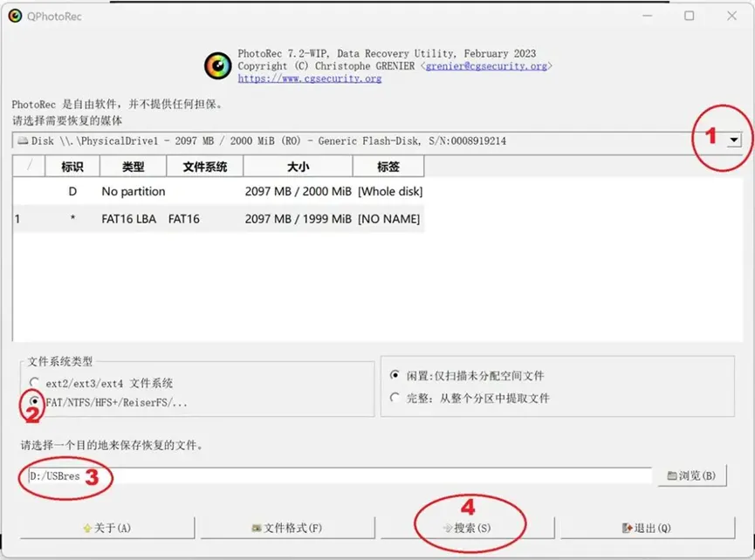Start the 搜索(S) search button
This screenshot has height=560, width=755.
pos(468,529)
